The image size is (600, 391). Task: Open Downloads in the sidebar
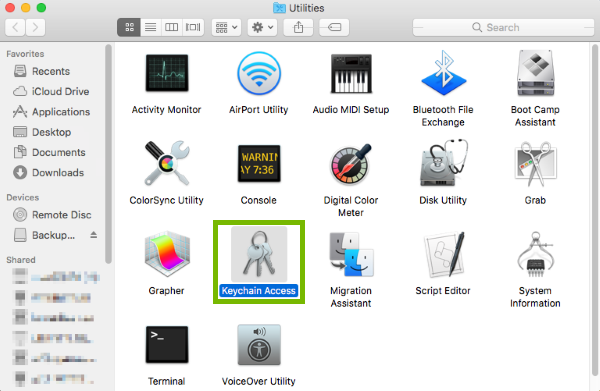click(49, 173)
